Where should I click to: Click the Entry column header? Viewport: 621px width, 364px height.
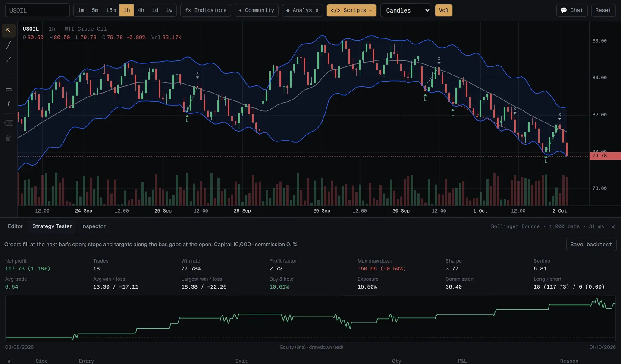(86, 361)
